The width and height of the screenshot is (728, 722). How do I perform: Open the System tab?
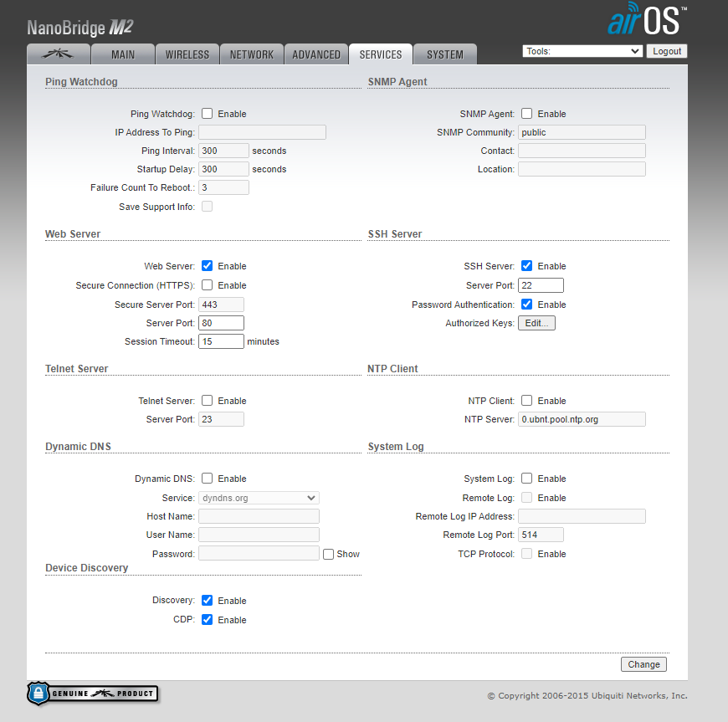coord(444,54)
